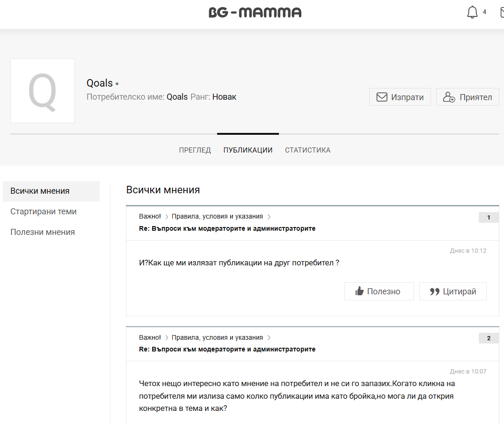Add user with Приятел button
The height and width of the screenshot is (424, 504).
pyautogui.click(x=467, y=97)
